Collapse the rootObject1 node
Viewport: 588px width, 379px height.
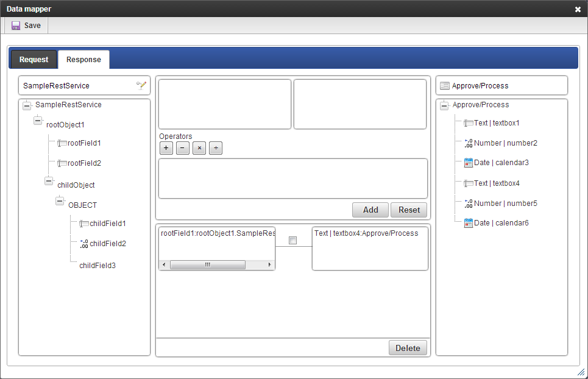[x=38, y=121]
